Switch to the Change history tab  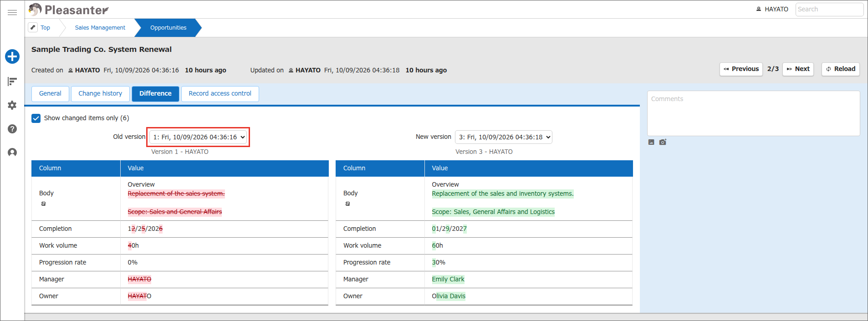[100, 94]
